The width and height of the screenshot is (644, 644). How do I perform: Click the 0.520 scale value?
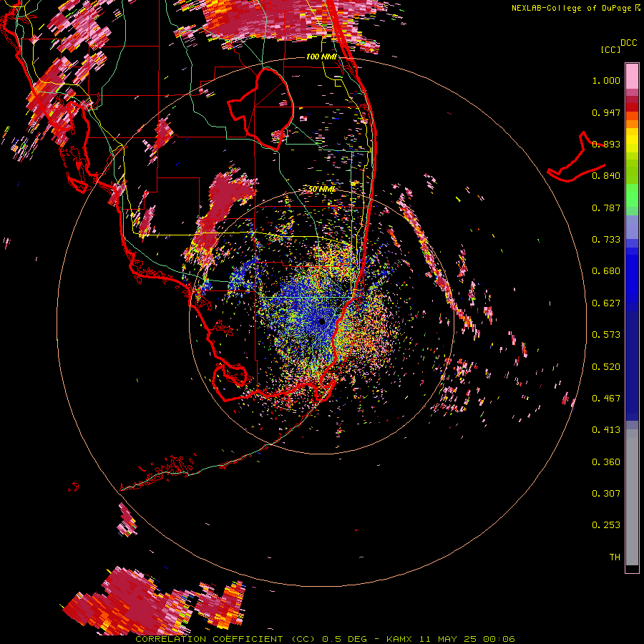pyautogui.click(x=606, y=367)
